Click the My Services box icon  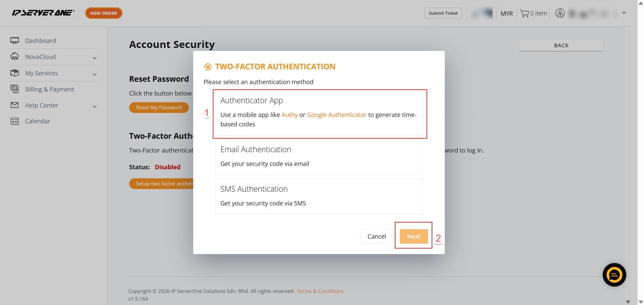pyautogui.click(x=14, y=73)
